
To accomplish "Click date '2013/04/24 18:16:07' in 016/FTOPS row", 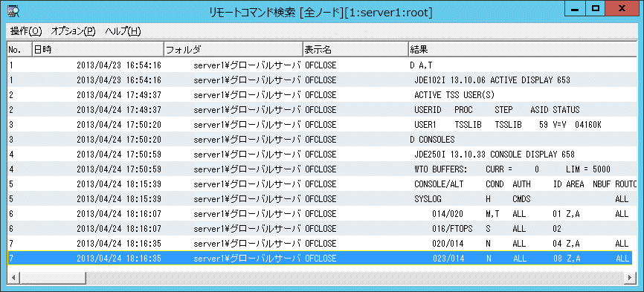I will click(x=119, y=228).
